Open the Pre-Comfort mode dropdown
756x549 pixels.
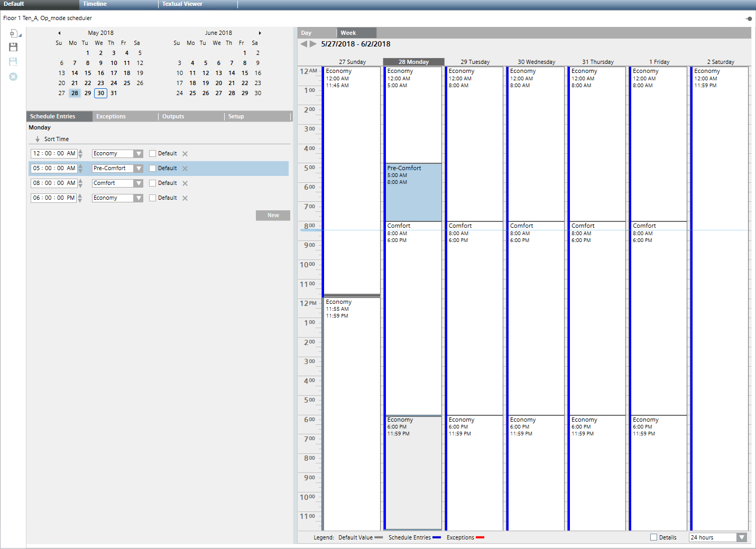[137, 168]
